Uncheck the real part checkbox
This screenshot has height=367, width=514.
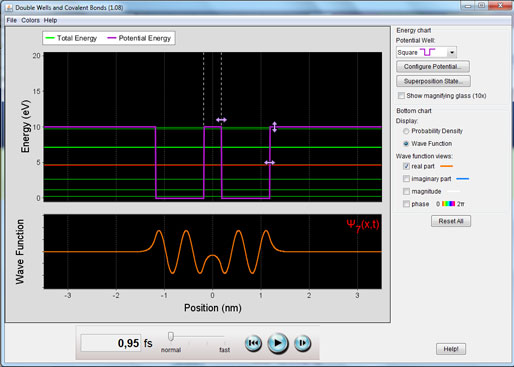[x=406, y=166]
